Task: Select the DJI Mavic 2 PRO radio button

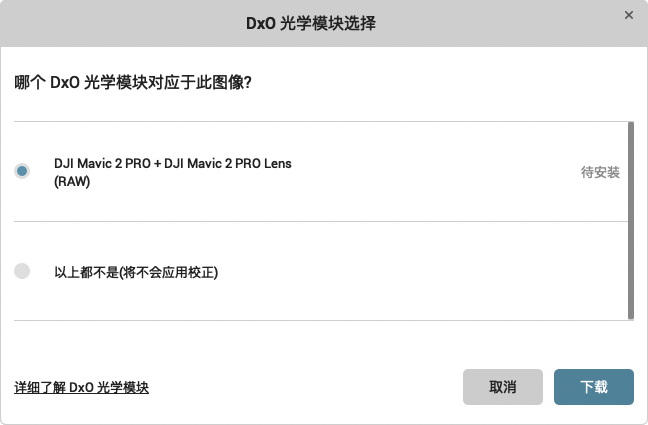Action: click(x=22, y=171)
